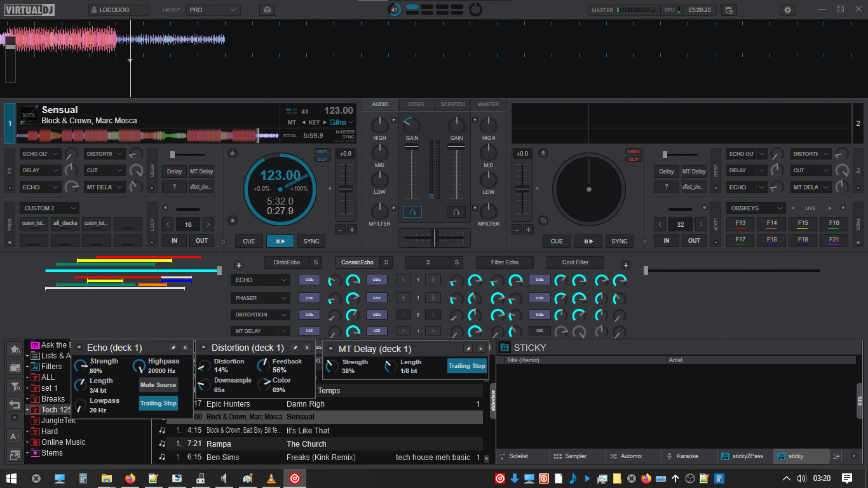Toggle the first 'use' button in ECHO row
Screen dimensions: 868x488
[309, 280]
